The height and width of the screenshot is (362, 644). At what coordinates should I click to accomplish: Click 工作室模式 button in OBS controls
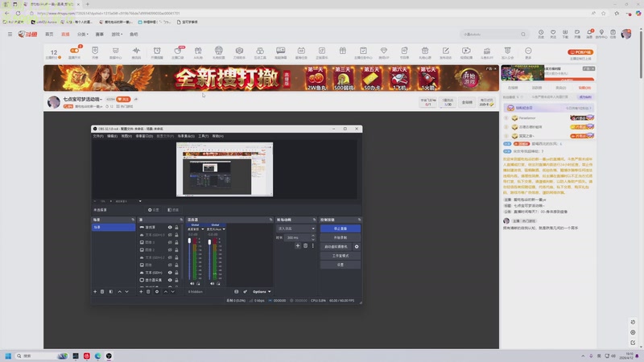coord(340,255)
